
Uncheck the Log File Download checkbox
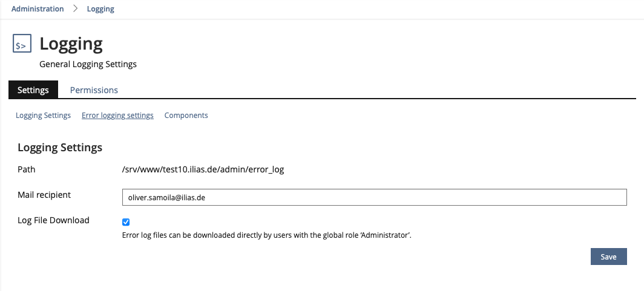click(126, 222)
